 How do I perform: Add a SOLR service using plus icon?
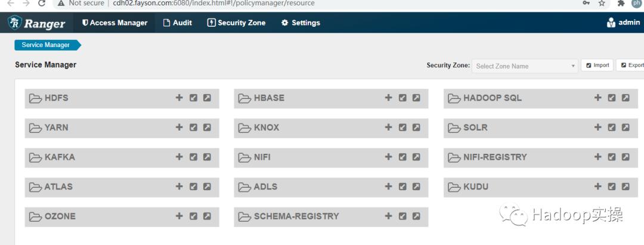598,127
